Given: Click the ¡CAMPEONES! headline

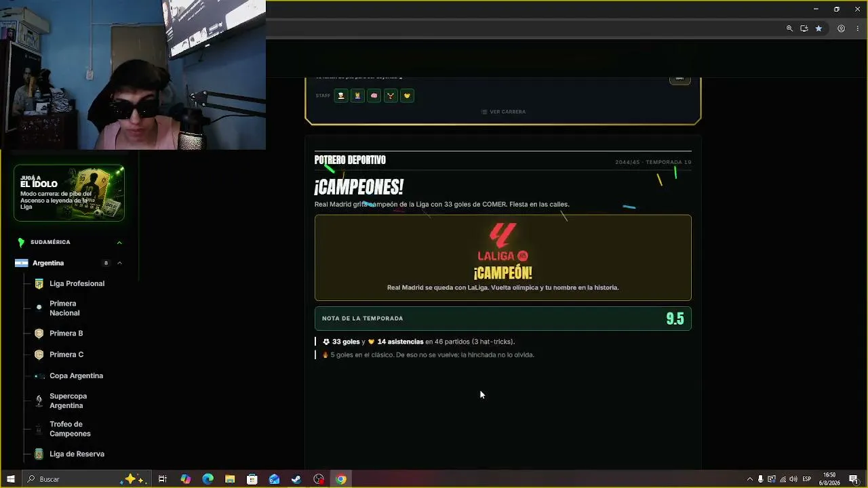Looking at the screenshot, I should [x=359, y=187].
